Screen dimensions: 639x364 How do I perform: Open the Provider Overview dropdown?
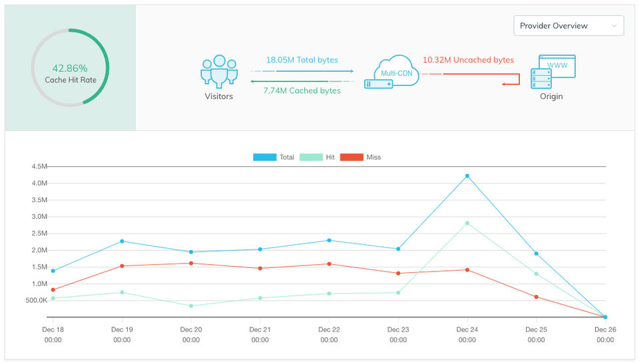(568, 26)
